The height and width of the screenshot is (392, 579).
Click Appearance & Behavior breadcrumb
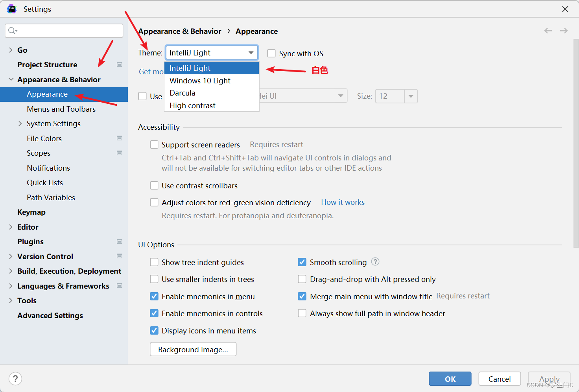pos(180,31)
